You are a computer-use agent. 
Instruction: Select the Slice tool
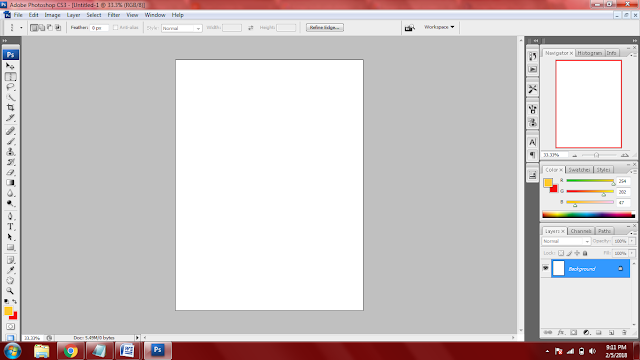10,118
